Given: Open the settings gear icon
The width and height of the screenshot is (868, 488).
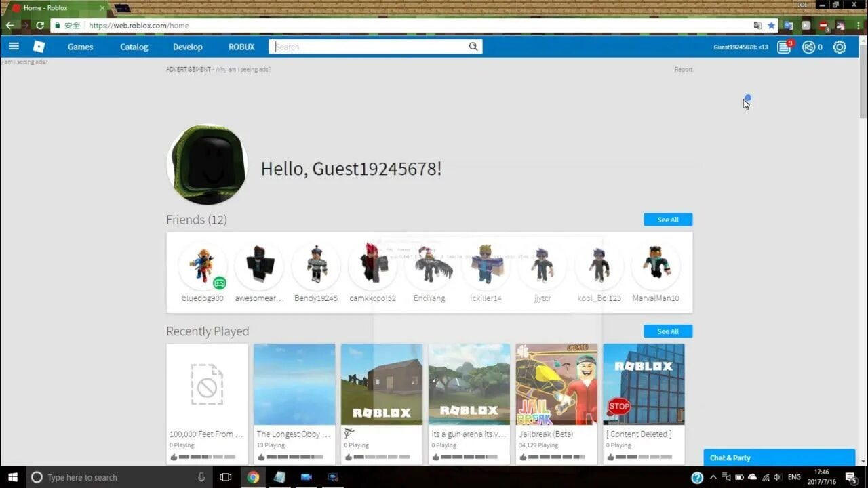Looking at the screenshot, I should (x=840, y=47).
